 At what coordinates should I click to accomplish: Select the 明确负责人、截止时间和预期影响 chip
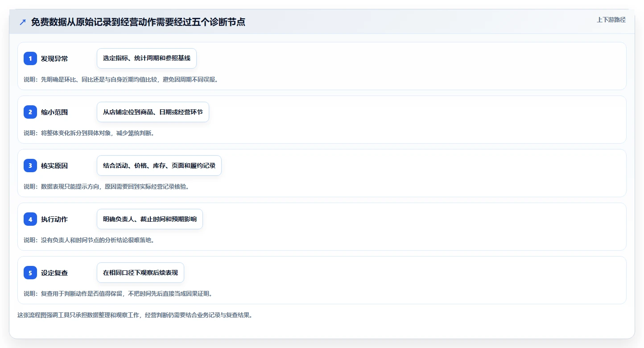[x=150, y=219]
